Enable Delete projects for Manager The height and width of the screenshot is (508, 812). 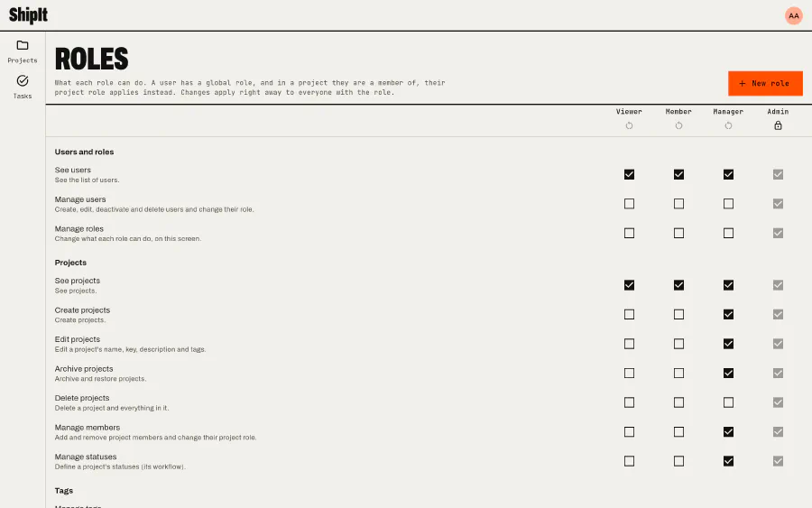[728, 402]
